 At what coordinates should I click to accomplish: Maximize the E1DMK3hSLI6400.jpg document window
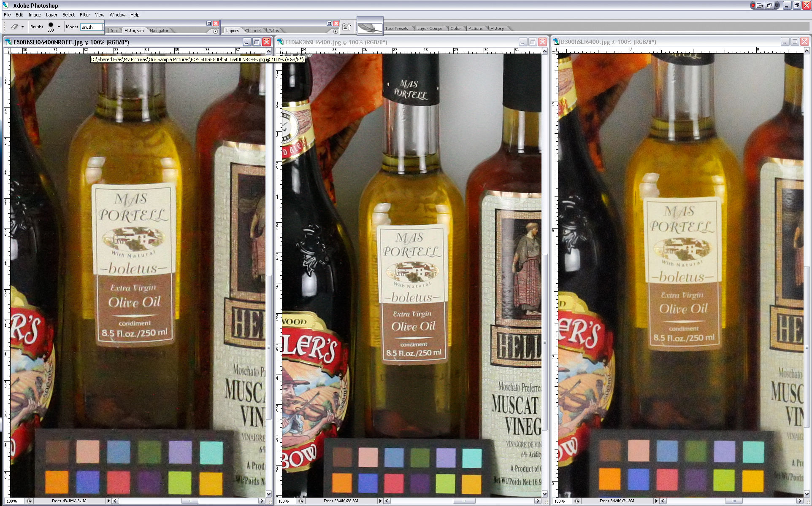click(x=533, y=42)
